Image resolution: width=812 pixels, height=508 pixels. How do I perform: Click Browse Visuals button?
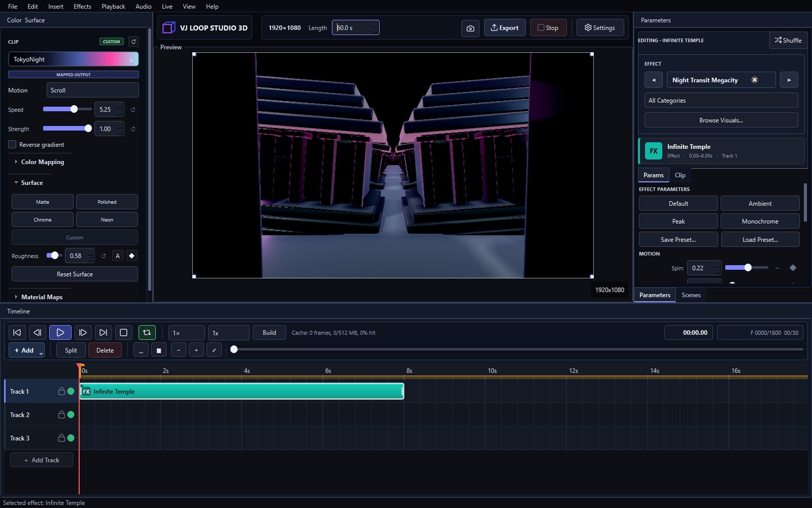721,120
